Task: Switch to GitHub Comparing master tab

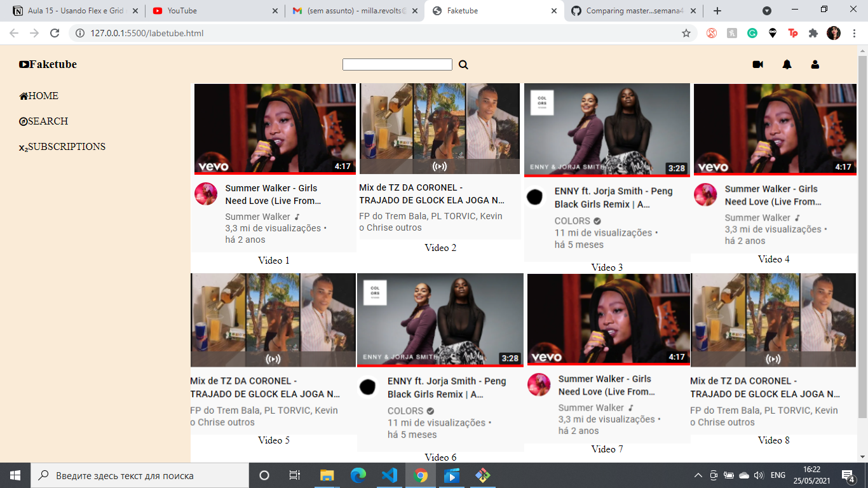Action: pos(634,11)
